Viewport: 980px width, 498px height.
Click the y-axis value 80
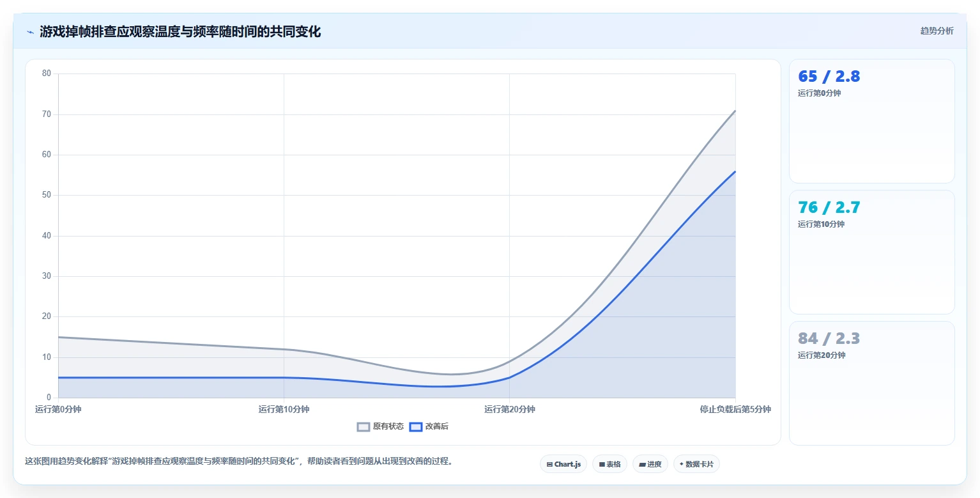[x=47, y=74]
